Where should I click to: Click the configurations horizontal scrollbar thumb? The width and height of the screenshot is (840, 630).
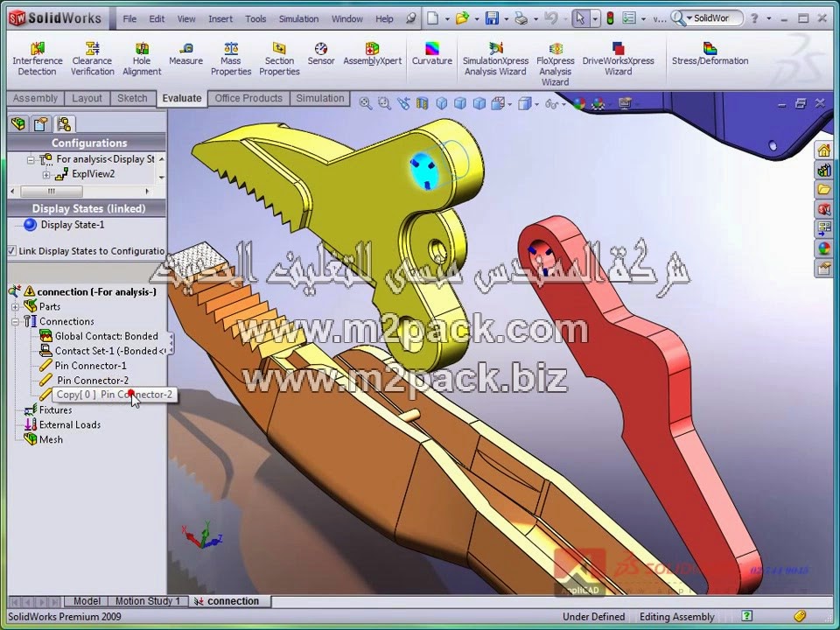pos(52,191)
